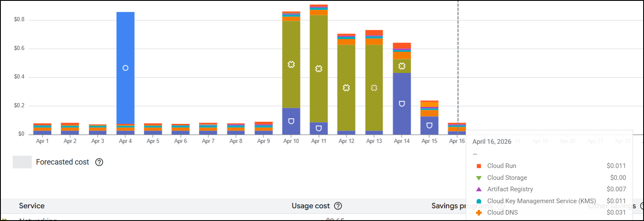Select the cross marker on the Apr 10 bar

coord(291,64)
